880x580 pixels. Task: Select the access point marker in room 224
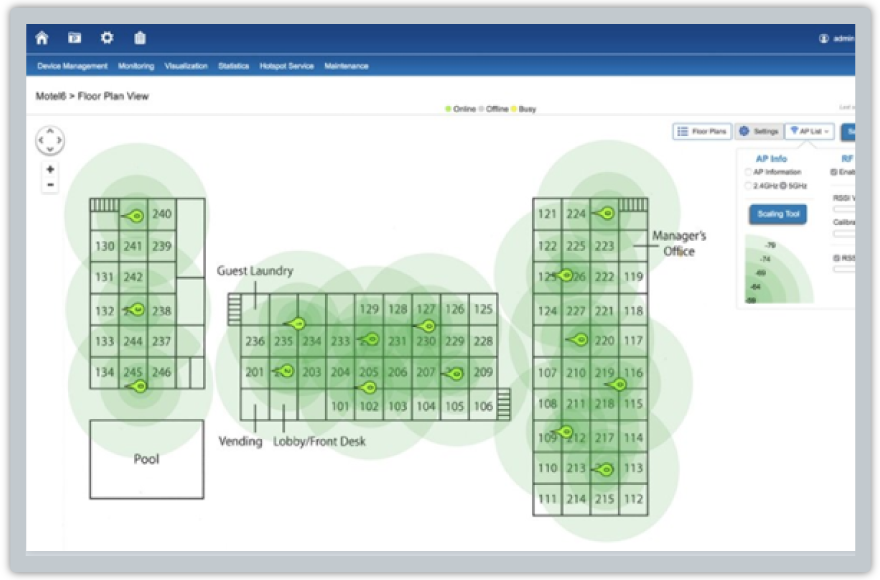(x=605, y=213)
